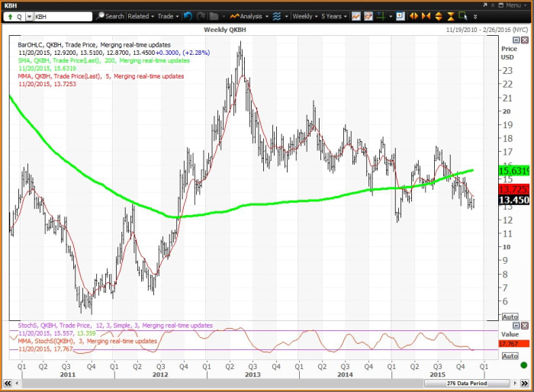Toggle the green up-arrow symbol link button
This screenshot has height=392, width=534.
coord(8,15)
